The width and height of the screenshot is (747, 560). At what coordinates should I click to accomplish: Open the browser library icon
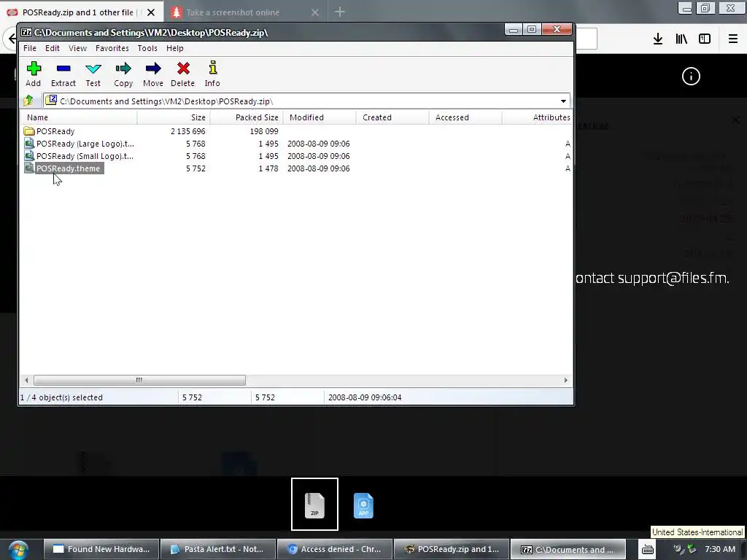tap(681, 39)
